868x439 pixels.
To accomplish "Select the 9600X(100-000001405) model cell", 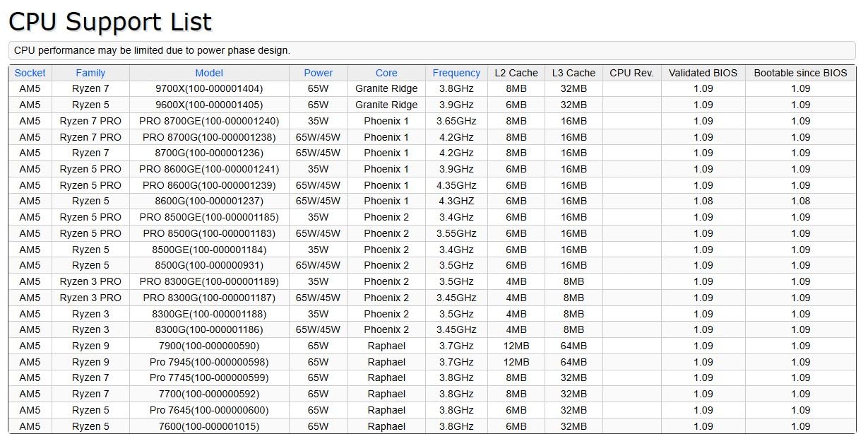I will point(209,105).
